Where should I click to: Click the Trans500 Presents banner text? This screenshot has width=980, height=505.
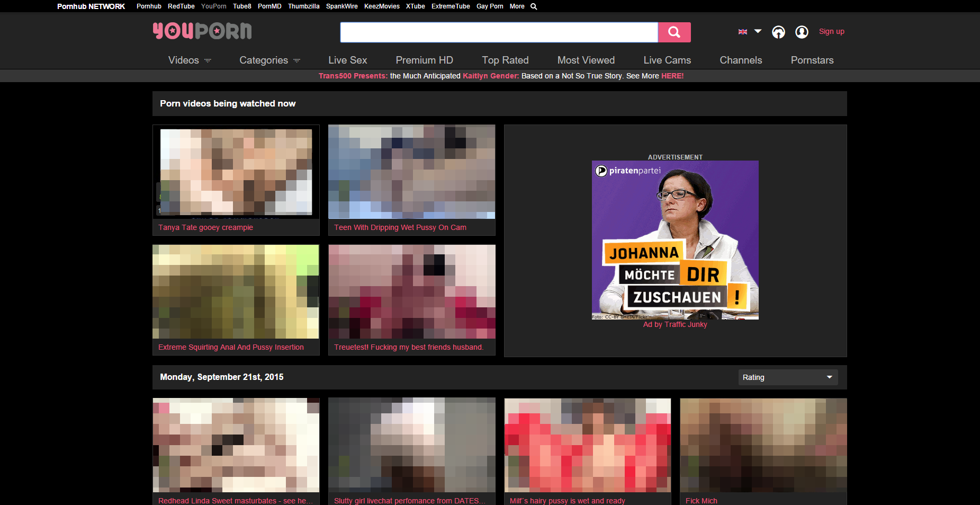pos(353,76)
